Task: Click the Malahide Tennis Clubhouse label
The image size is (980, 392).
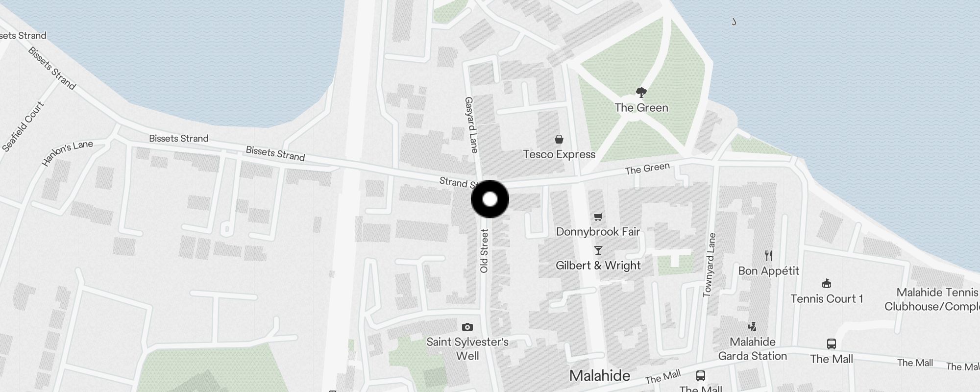Action: coord(932,299)
